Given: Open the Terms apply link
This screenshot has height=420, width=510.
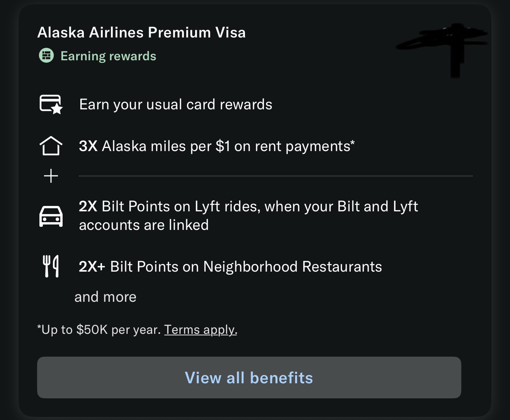Looking at the screenshot, I should (201, 330).
